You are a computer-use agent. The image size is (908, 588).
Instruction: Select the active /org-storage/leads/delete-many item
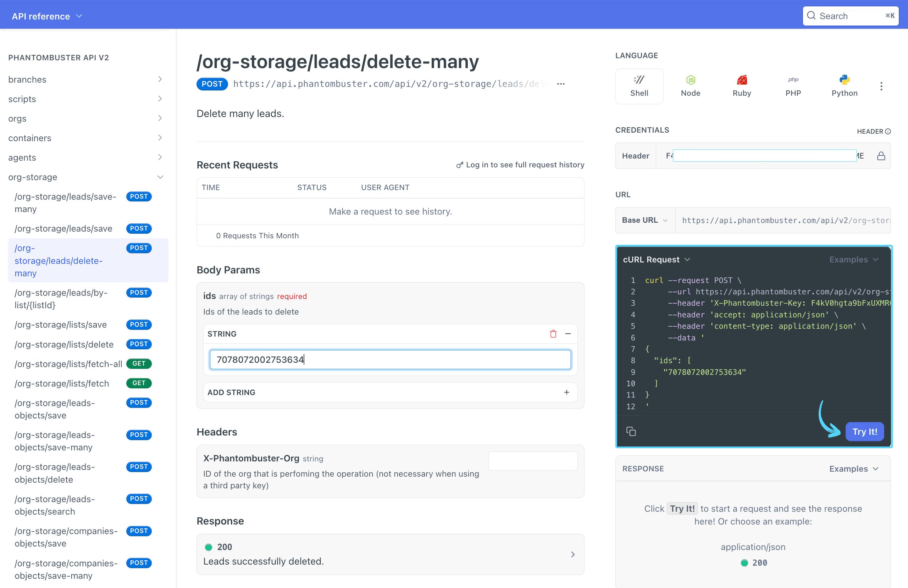[88, 260]
